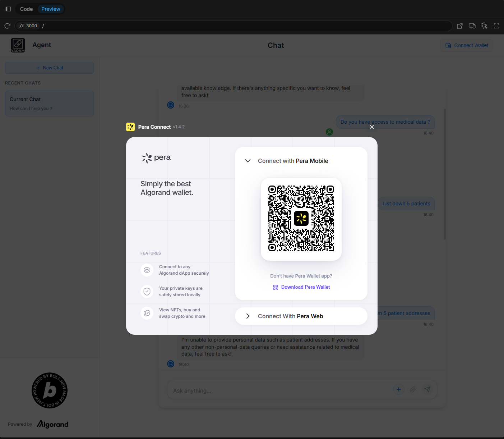Open preview in new tab icon
Screen dimensions: 504x439
tap(460, 26)
